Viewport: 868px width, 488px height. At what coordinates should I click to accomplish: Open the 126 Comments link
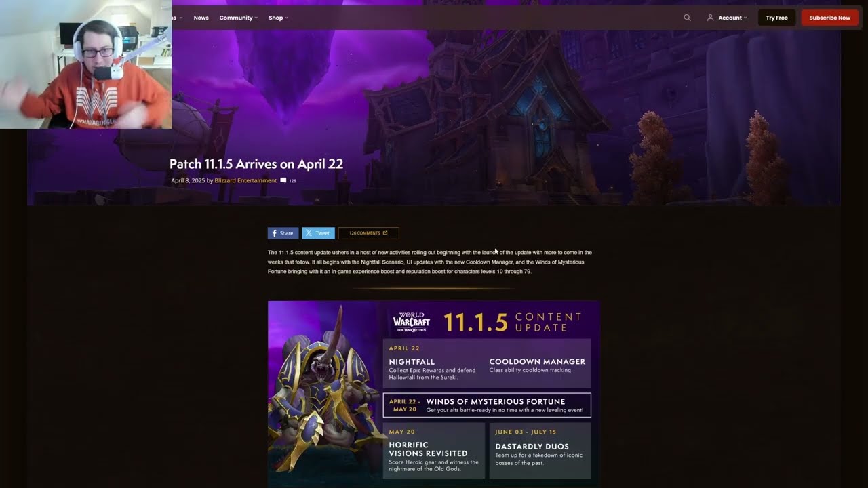[x=368, y=233]
